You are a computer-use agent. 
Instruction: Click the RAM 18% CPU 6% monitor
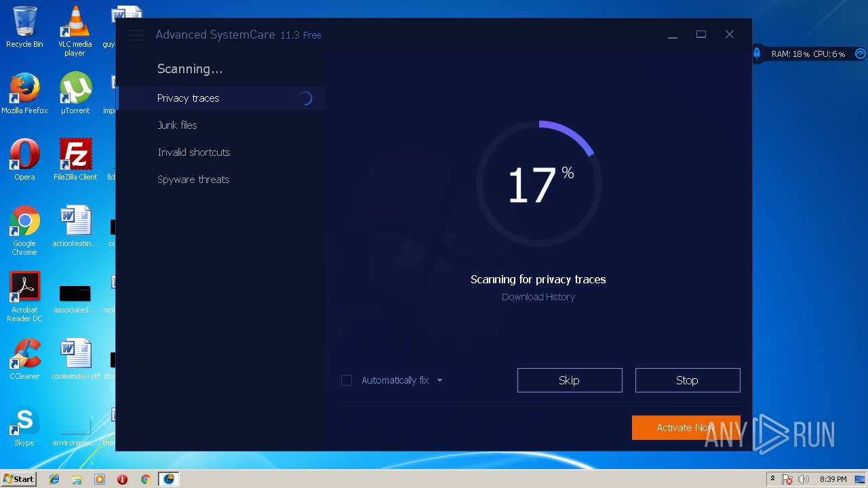pos(808,54)
